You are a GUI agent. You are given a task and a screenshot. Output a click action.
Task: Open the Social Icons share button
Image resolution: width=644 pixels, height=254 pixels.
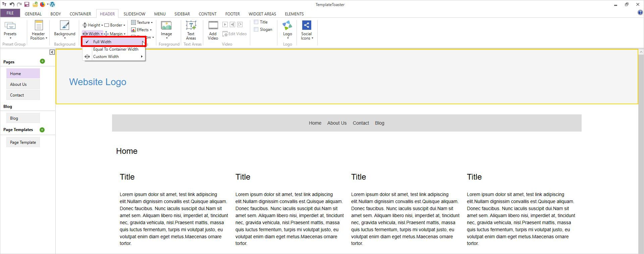307,25
